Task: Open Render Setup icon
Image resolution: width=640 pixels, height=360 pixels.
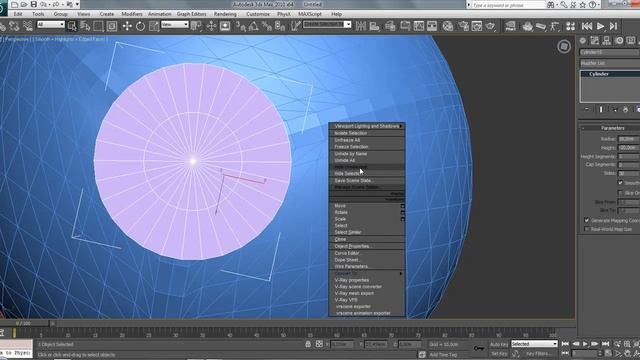Action: (463, 26)
